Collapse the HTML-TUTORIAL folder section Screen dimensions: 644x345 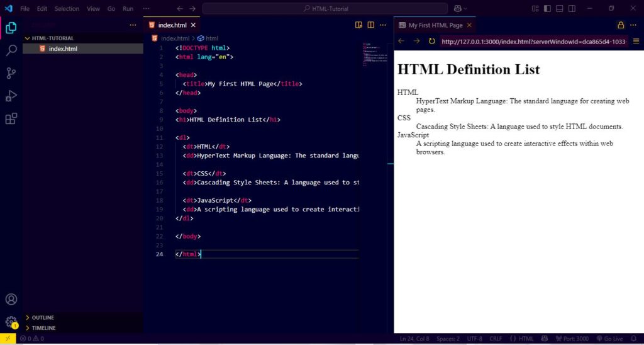point(82,38)
